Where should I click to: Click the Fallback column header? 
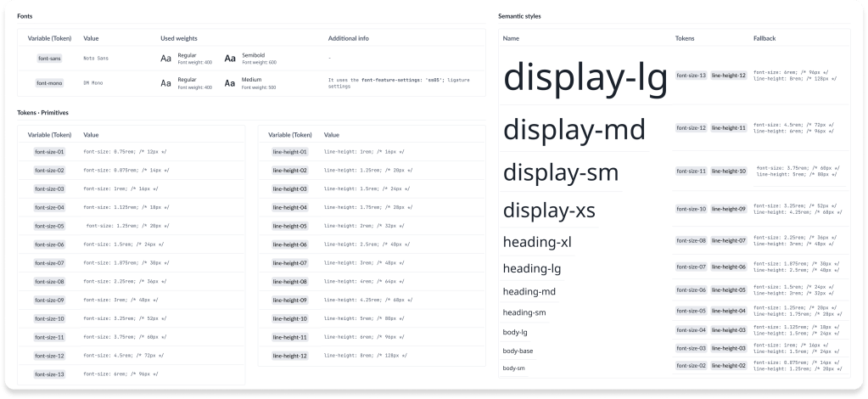point(764,39)
